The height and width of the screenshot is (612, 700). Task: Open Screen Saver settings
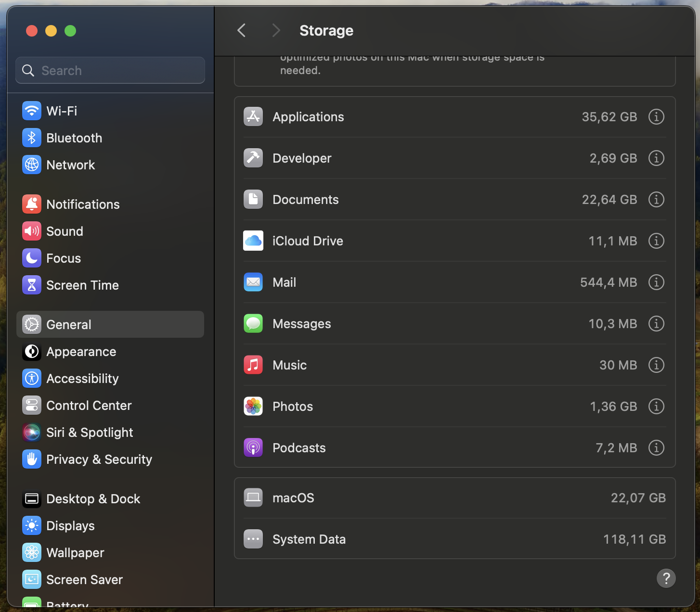[110, 579]
